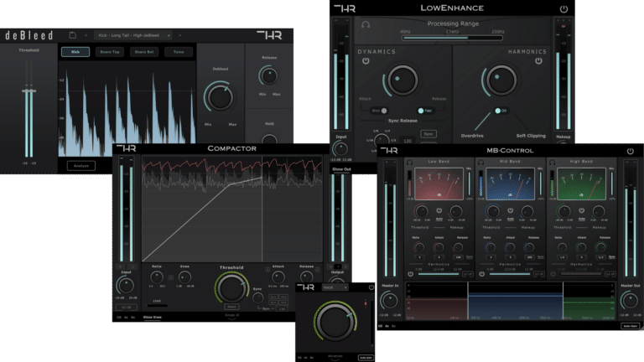Click the Analyze button in deBleed
644x362 pixels.
coord(81,166)
